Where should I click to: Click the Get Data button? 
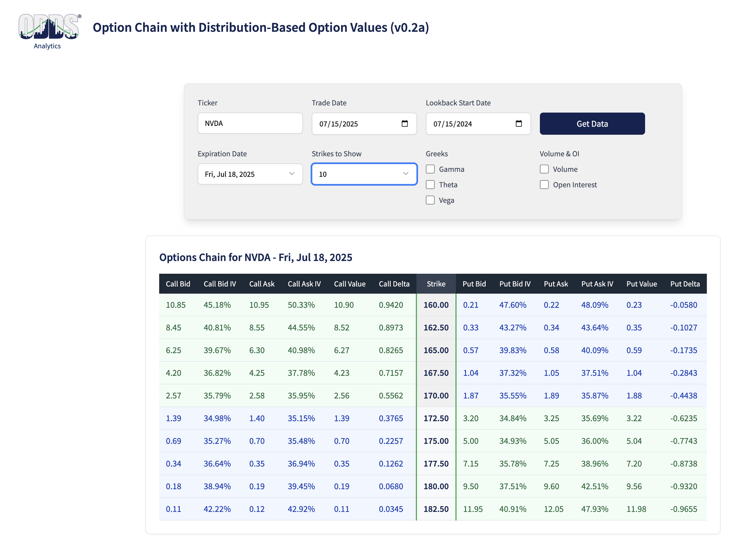[x=592, y=124]
